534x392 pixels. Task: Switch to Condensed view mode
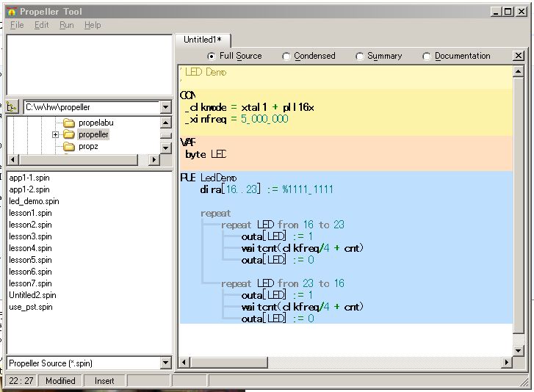coord(286,57)
